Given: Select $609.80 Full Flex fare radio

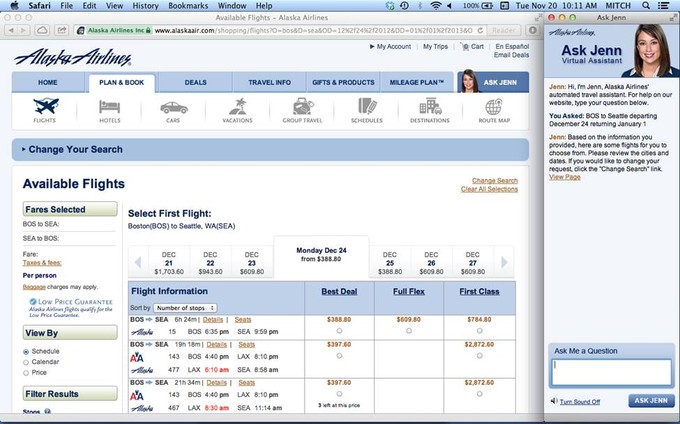Looking at the screenshot, I should tap(409, 331).
